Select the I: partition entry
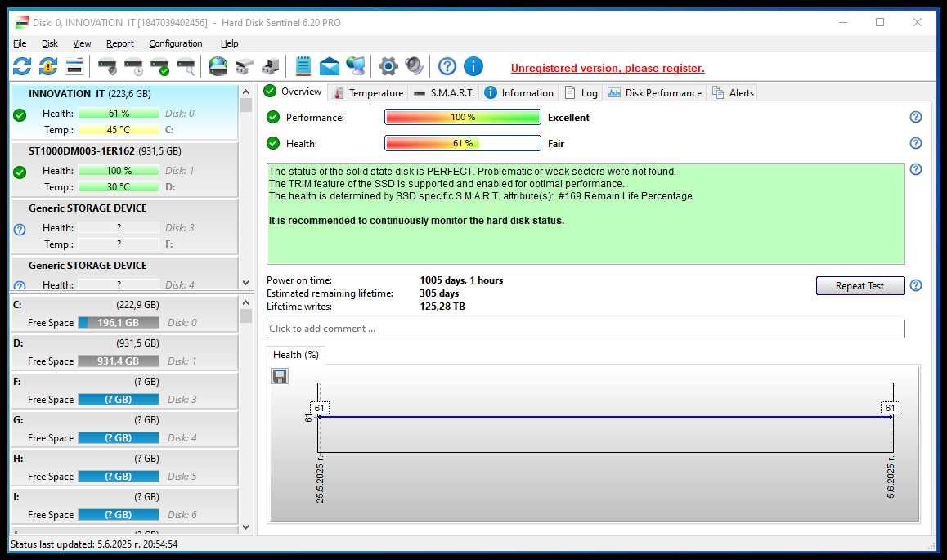947x560 pixels. pos(124,506)
